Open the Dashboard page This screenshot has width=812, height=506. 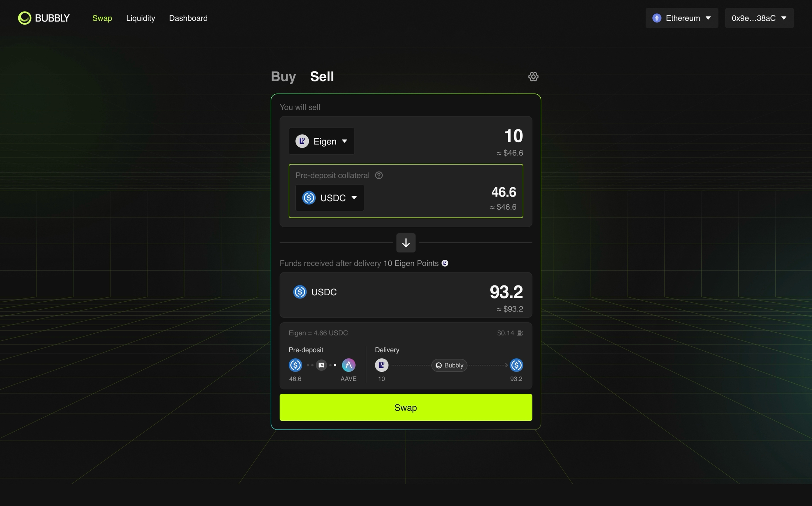pyautogui.click(x=188, y=18)
